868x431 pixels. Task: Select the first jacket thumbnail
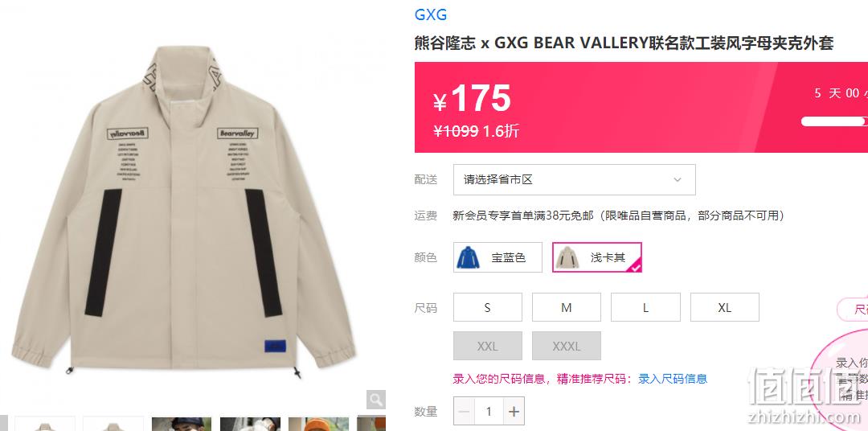tap(45, 425)
